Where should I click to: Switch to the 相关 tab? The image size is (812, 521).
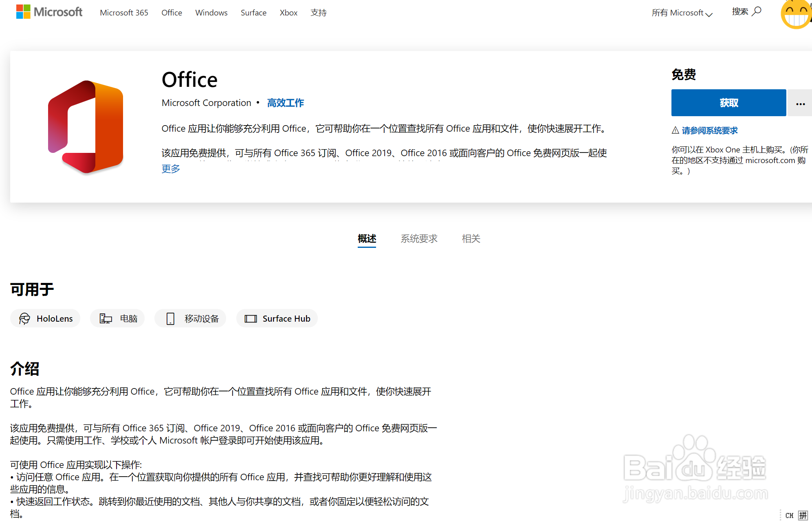click(471, 238)
